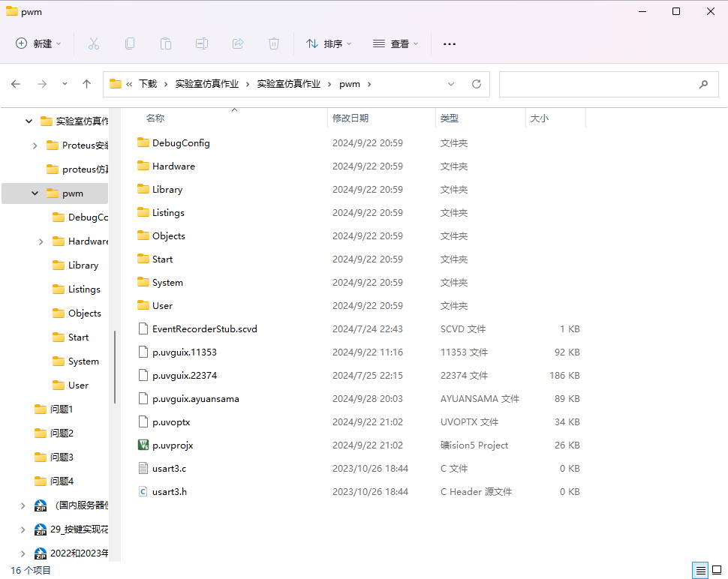This screenshot has height=579, width=728.
Task: Click the back navigation arrow
Action: [x=16, y=84]
